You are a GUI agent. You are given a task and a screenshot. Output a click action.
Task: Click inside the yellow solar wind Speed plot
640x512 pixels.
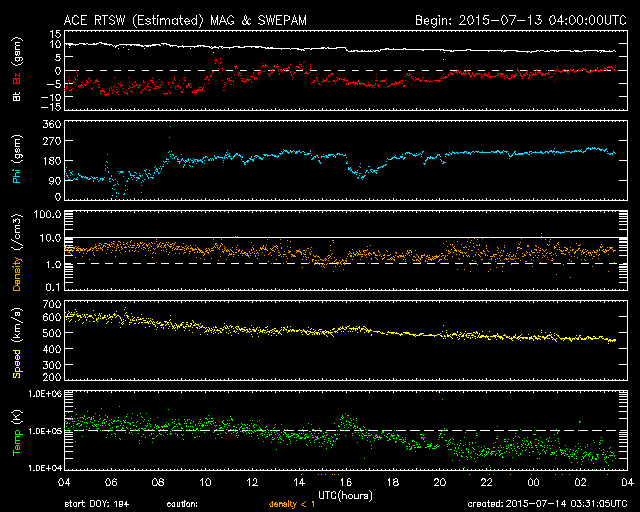click(346, 341)
